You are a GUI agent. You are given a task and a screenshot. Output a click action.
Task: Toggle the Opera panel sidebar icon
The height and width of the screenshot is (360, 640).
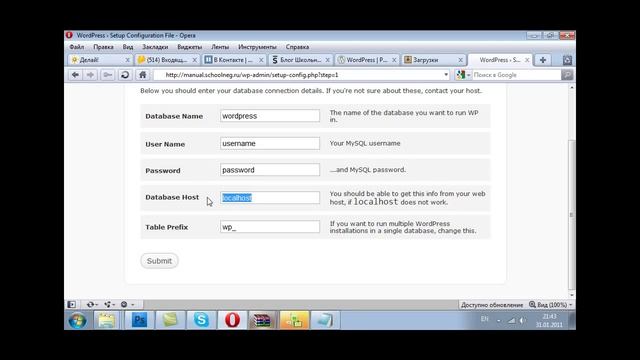point(71,304)
